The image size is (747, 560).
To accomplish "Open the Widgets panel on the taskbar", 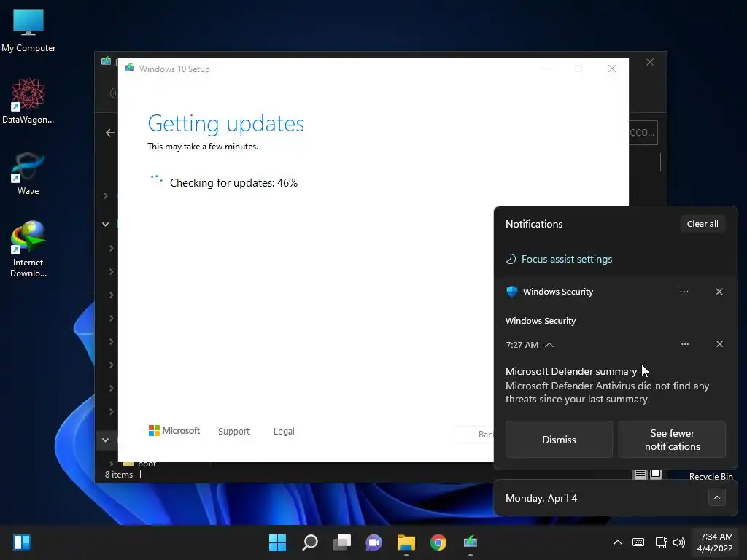I will pyautogui.click(x=22, y=542).
